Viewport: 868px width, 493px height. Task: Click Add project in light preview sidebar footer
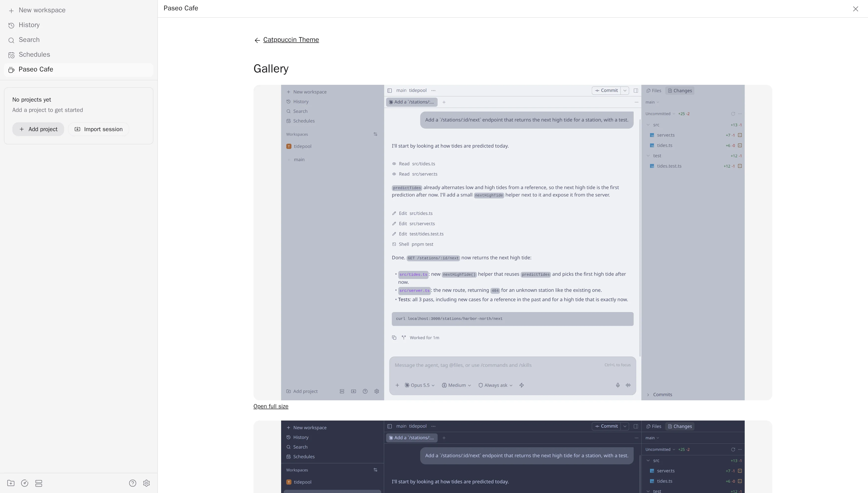coord(302,391)
